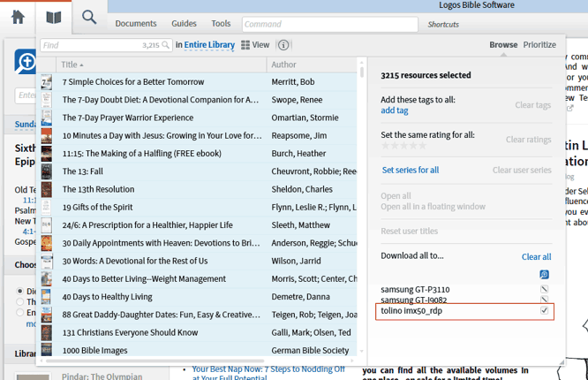Switch to the Prioritize tab
Screen dimensions: 588x380
point(539,45)
